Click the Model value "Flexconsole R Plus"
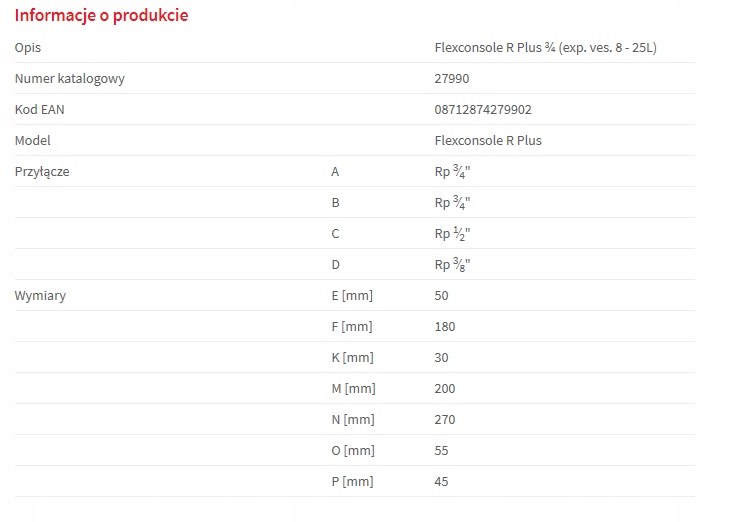This screenshot has width=730, height=522. [x=488, y=141]
